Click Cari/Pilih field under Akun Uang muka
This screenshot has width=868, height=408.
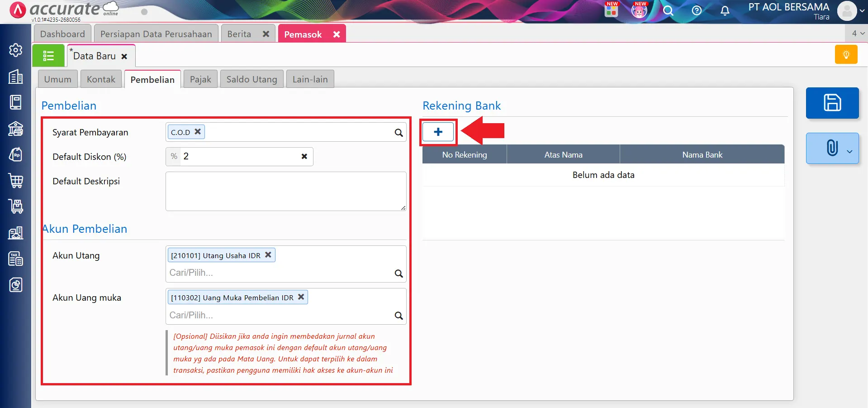click(280, 315)
